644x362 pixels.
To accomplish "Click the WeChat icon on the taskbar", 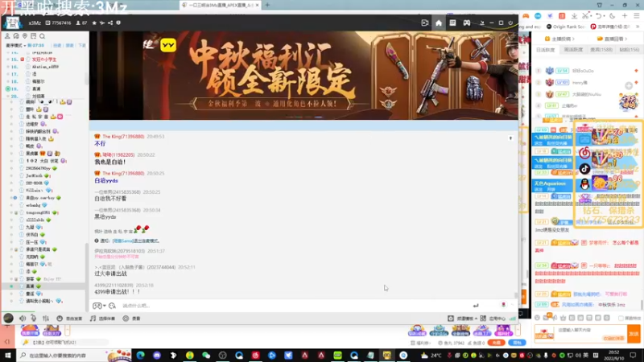I will coord(206,355).
